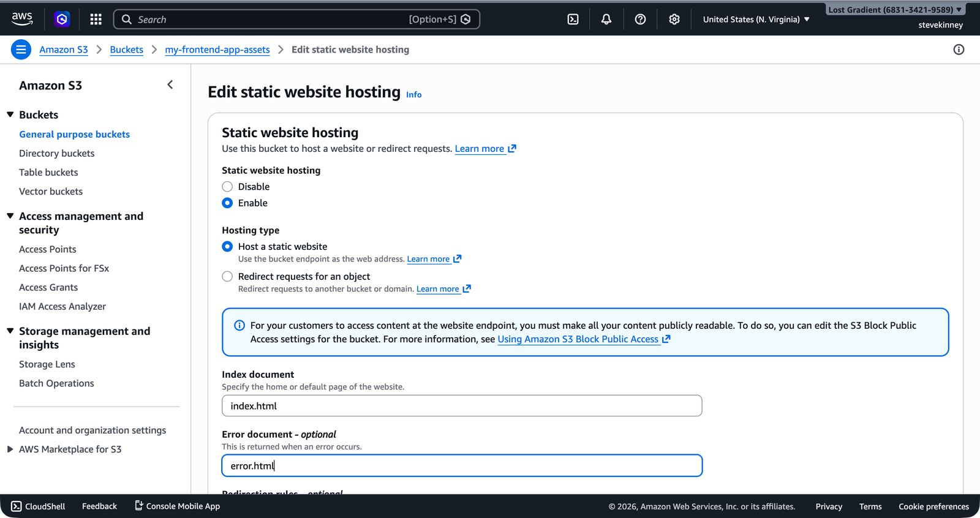Open Access Points
This screenshot has height=518, width=980.
pyautogui.click(x=48, y=249)
